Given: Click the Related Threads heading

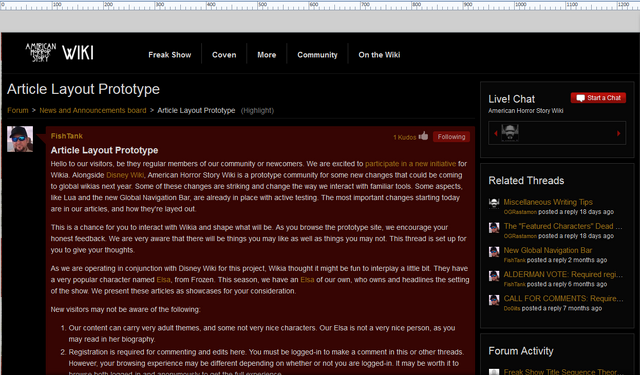Looking at the screenshot, I should click(526, 181).
